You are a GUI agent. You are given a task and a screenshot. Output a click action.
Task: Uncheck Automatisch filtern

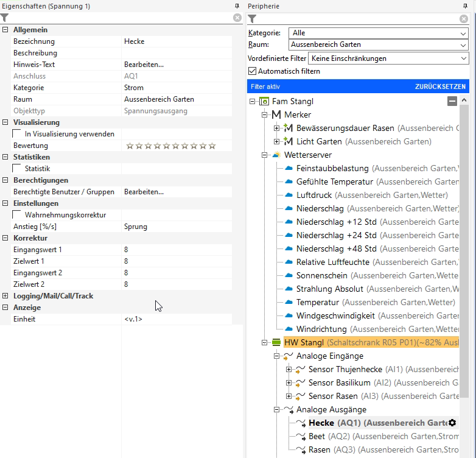click(x=252, y=71)
